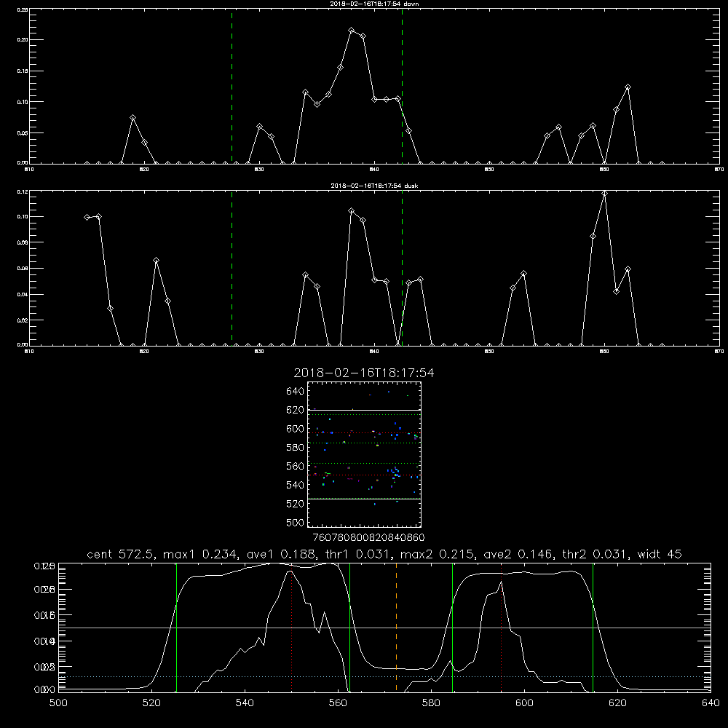Click the '580' y-axis label of the scatter image

pyautogui.click(x=296, y=448)
